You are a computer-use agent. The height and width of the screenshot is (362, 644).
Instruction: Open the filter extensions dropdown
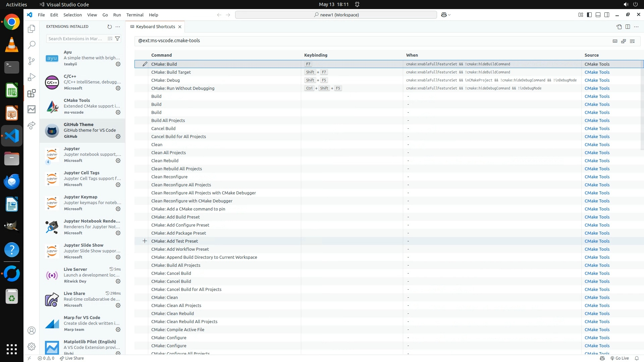click(x=117, y=39)
